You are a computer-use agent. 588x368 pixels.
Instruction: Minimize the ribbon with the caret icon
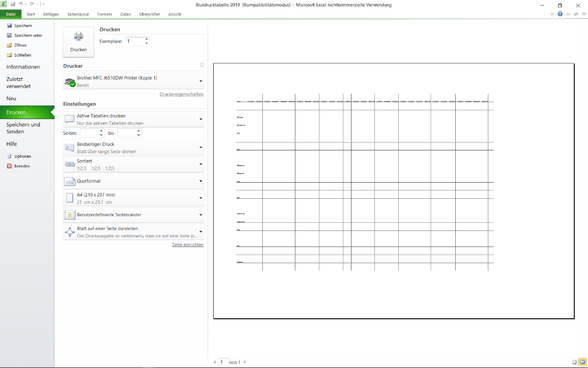552,14
